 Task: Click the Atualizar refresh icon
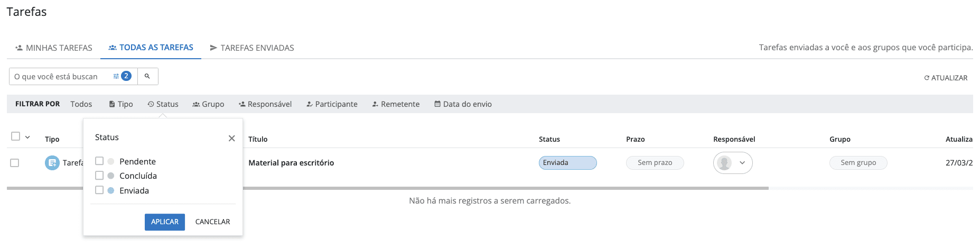tap(927, 78)
